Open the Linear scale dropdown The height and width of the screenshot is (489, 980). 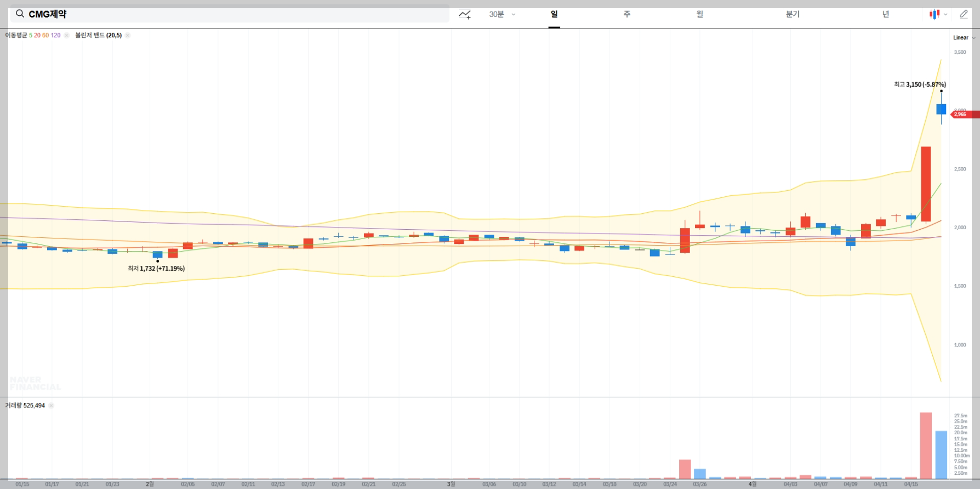(x=964, y=38)
